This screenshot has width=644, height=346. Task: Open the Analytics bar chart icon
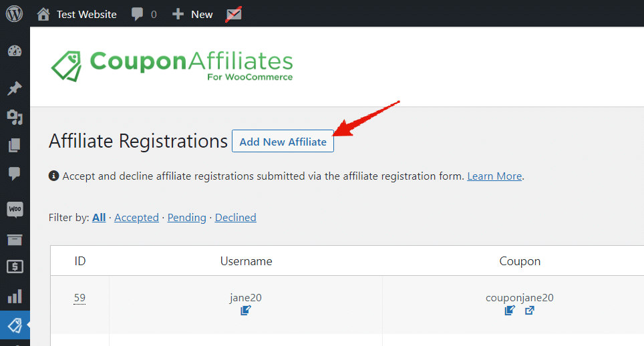[x=15, y=296]
